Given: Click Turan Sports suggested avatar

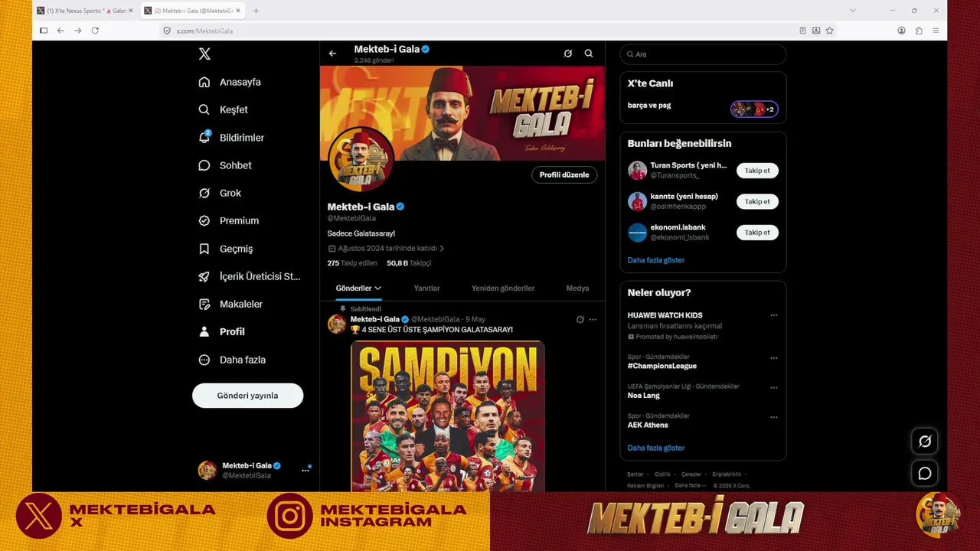Looking at the screenshot, I should point(637,171).
